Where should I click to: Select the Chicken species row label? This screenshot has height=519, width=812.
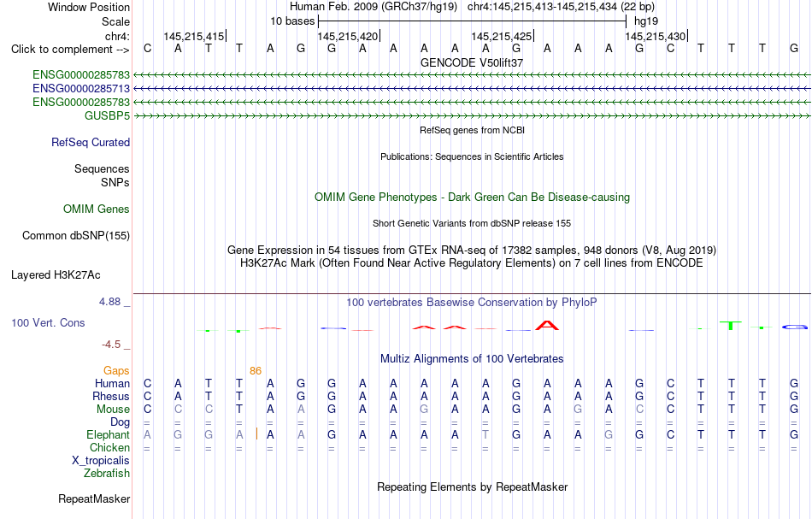[109, 448]
